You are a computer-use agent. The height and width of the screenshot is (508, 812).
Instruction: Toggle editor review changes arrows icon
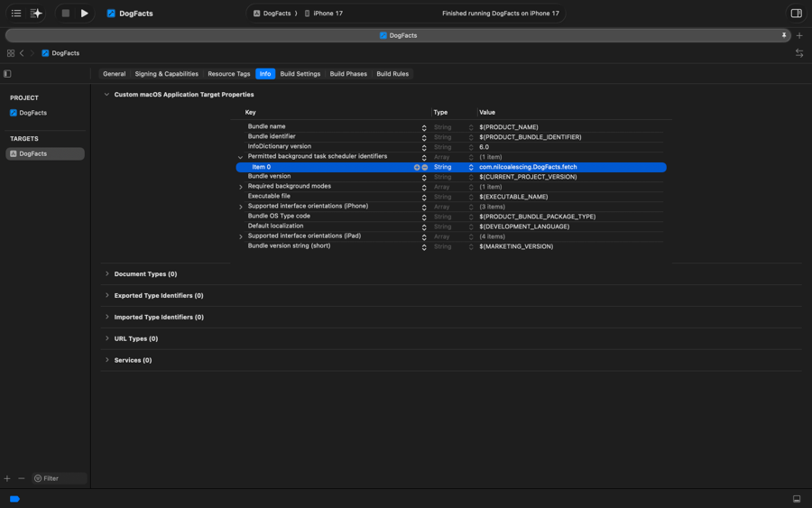799,53
